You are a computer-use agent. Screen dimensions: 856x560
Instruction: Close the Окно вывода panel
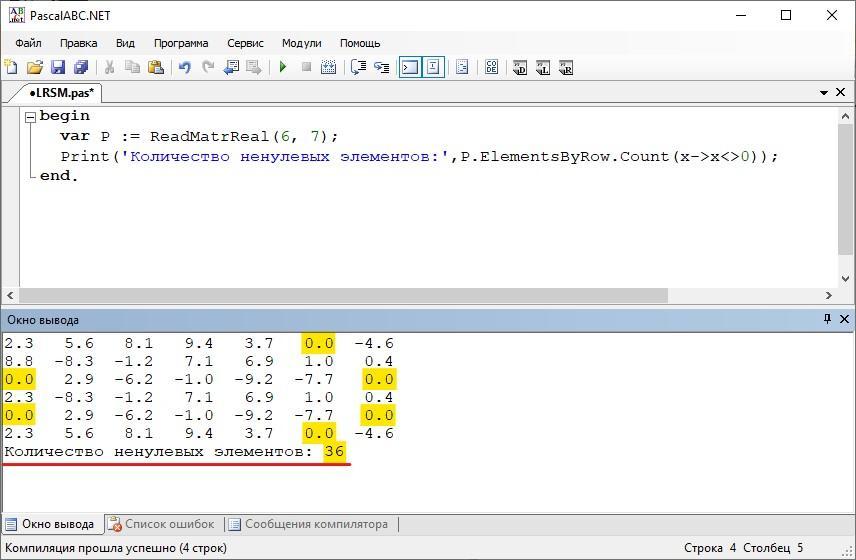tap(844, 319)
